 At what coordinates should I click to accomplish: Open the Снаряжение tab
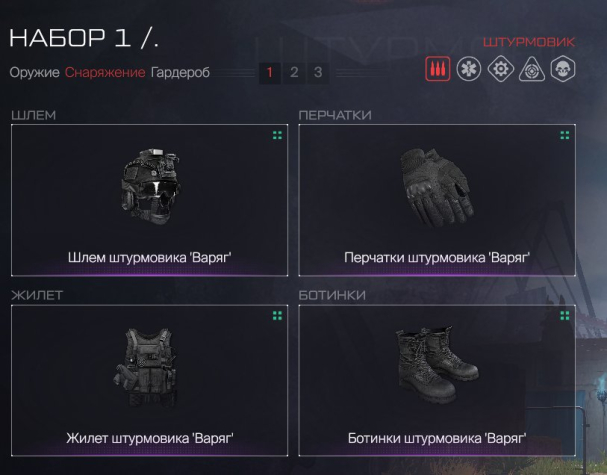click(x=105, y=72)
